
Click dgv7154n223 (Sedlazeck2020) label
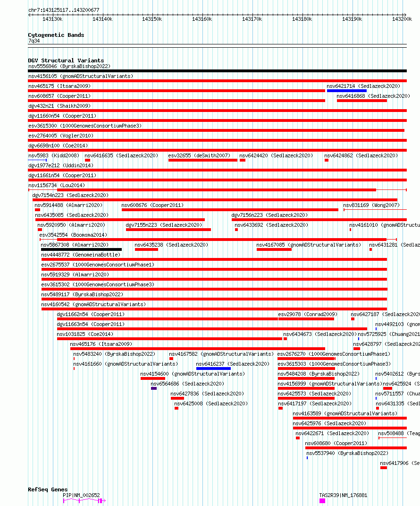click(x=70, y=195)
